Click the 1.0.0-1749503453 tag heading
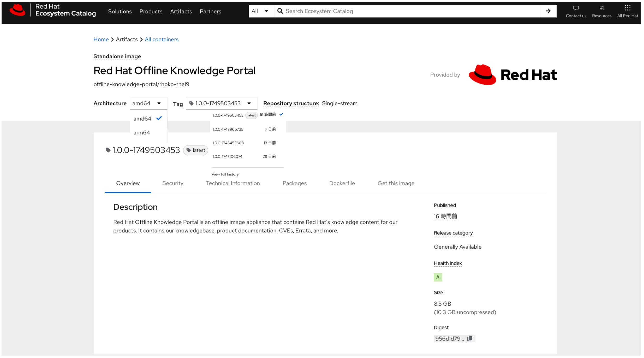 (146, 150)
